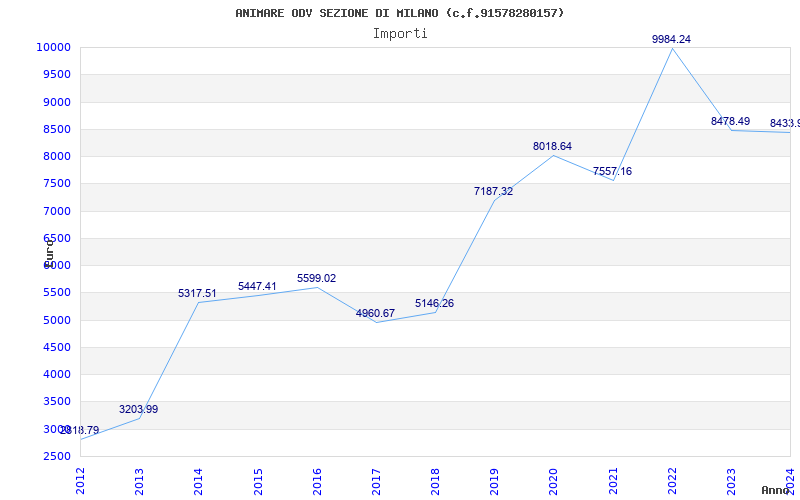Viewport: 800px width, 500px height.
Task: Click the 7000 y-axis value
Action: click(56, 211)
